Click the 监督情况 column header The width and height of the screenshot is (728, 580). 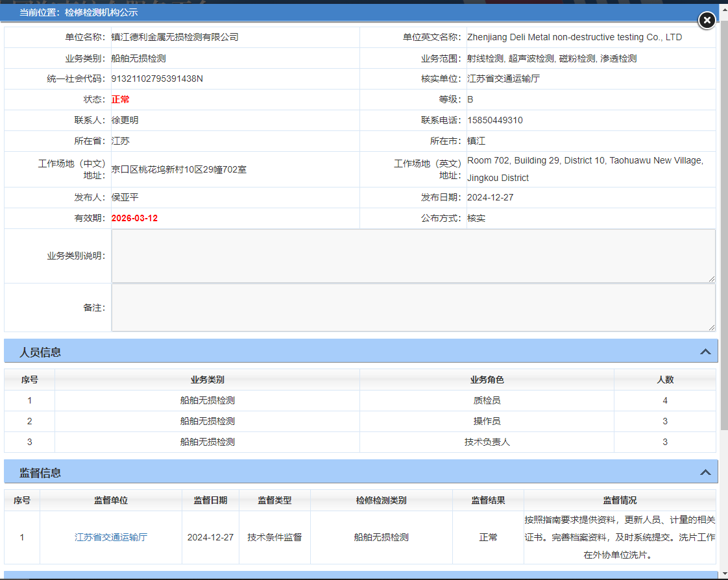coord(620,500)
